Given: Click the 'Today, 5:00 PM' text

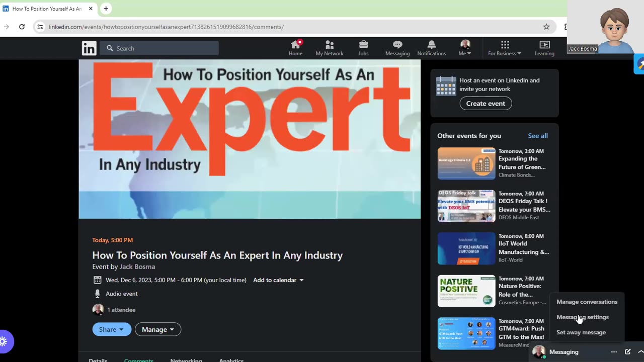Looking at the screenshot, I should pos(113,240).
